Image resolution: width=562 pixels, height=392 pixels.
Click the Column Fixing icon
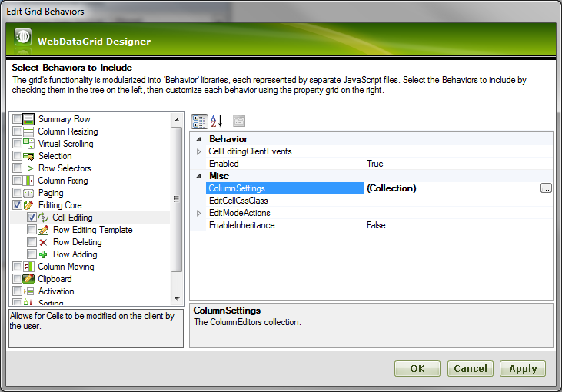pyautogui.click(x=28, y=181)
